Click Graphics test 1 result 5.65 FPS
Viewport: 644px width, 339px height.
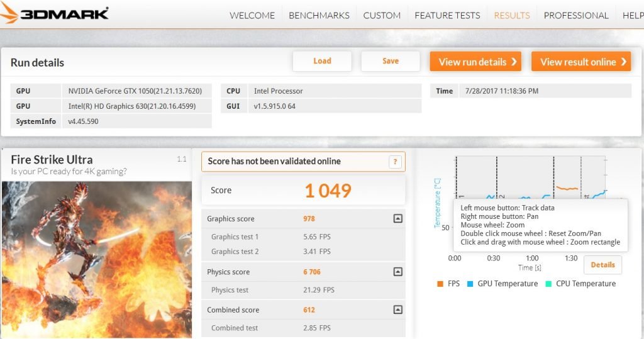(317, 236)
